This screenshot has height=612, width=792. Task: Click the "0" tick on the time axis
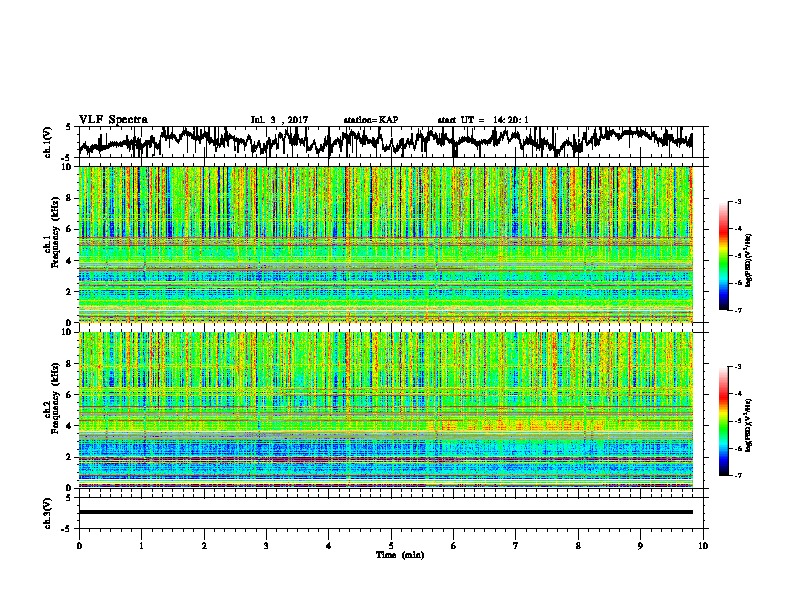click(79, 546)
